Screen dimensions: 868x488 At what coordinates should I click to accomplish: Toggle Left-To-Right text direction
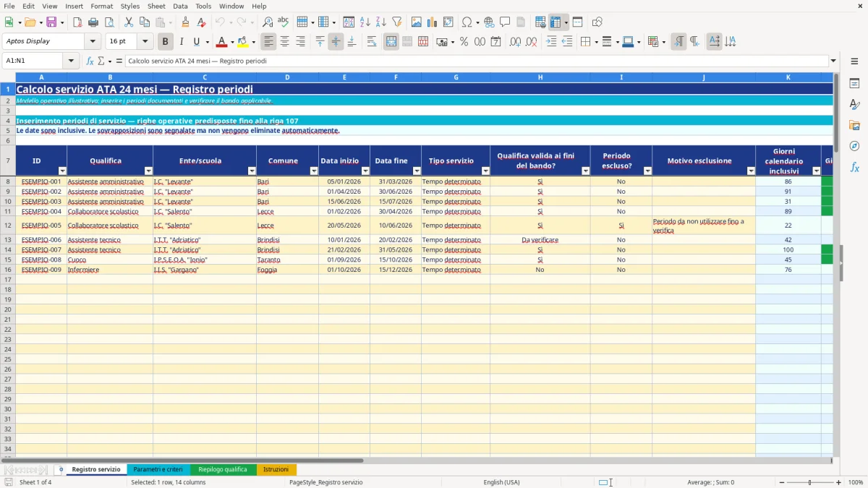pyautogui.click(x=678, y=42)
